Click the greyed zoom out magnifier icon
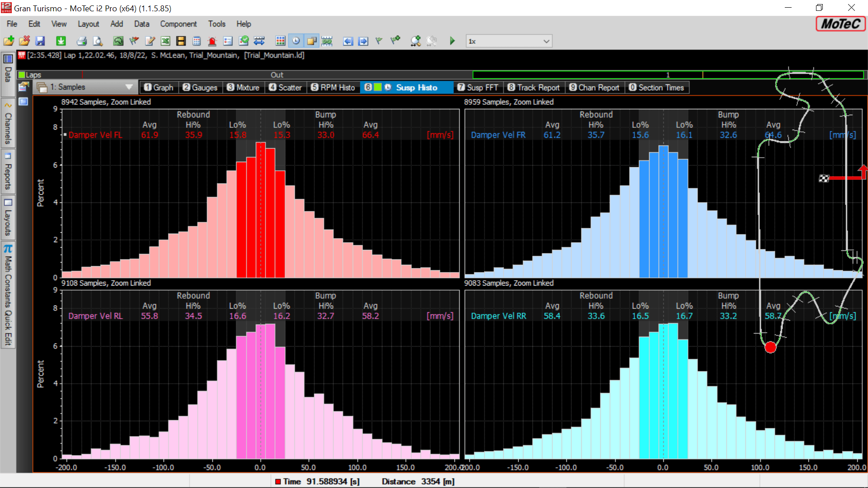Screen dimensions: 868x488 pyautogui.click(x=432, y=41)
